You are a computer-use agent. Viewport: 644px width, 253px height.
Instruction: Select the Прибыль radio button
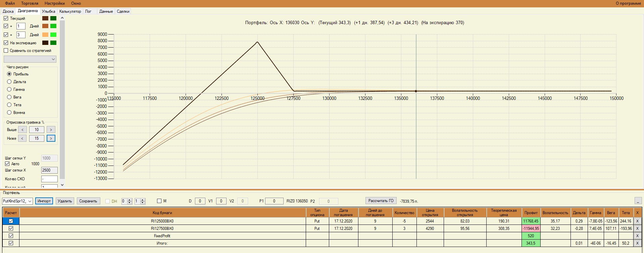coord(9,74)
